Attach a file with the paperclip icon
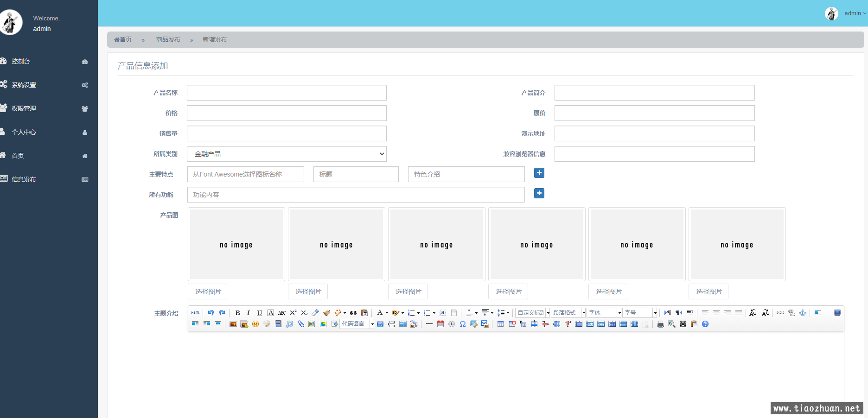This screenshot has width=868, height=418. click(x=301, y=324)
